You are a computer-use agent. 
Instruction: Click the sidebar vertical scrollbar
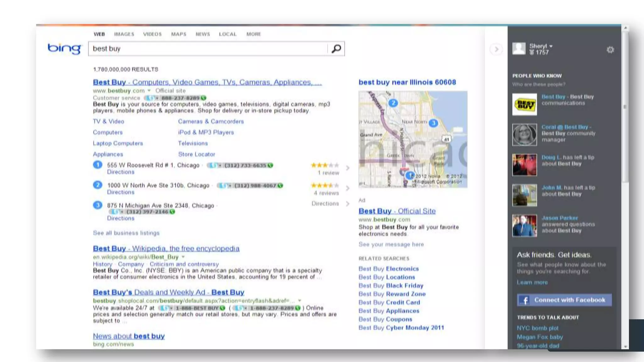tap(625, 107)
